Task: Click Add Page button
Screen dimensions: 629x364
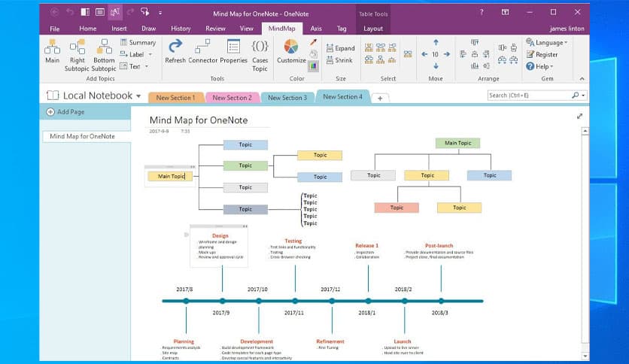Action: (65, 112)
